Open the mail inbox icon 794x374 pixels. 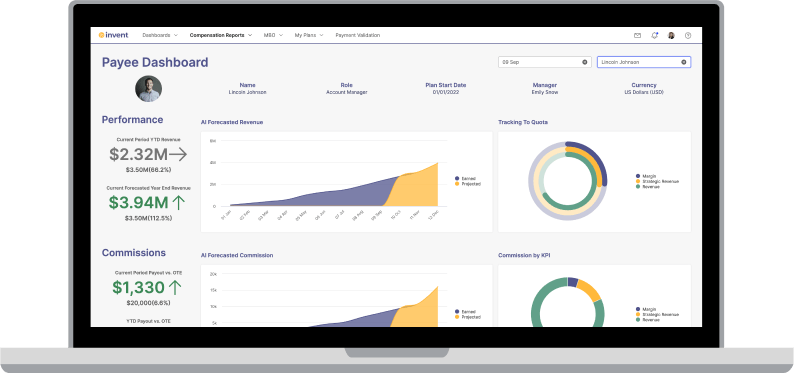pos(638,35)
